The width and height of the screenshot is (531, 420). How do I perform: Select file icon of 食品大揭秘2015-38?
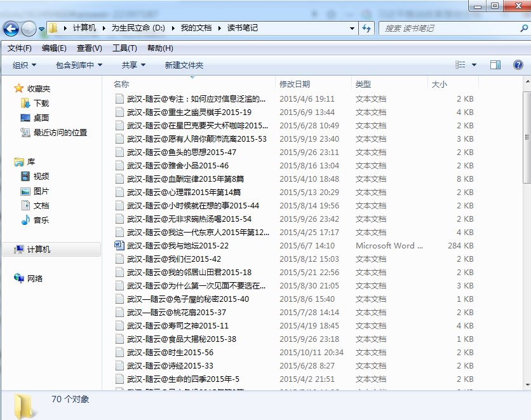tap(119, 339)
